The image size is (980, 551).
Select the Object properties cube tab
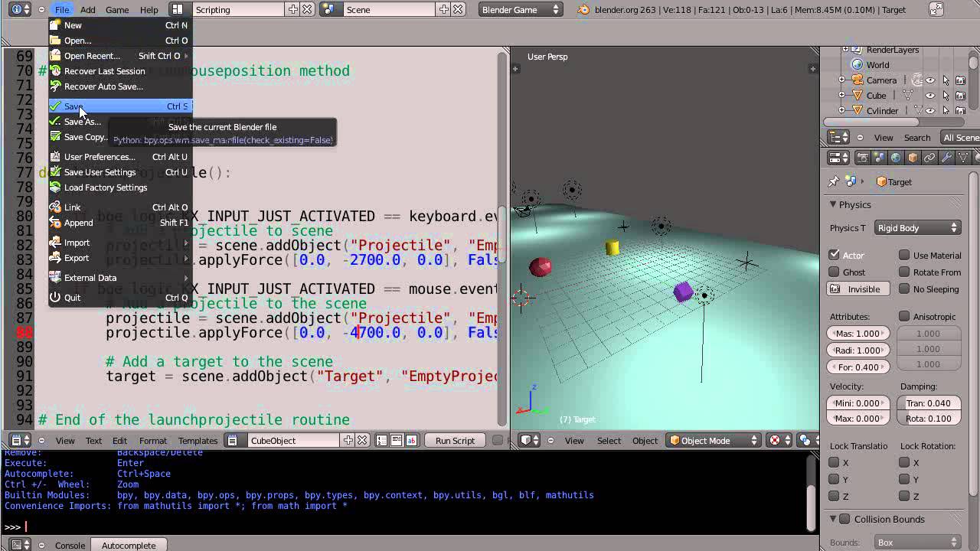[x=913, y=158]
